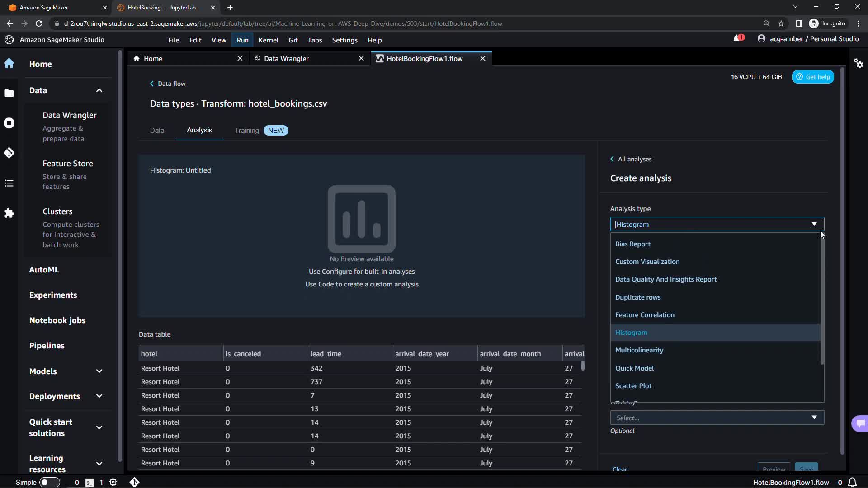Choose Scatter Plot from analysis types
The image size is (868, 488).
point(633,385)
